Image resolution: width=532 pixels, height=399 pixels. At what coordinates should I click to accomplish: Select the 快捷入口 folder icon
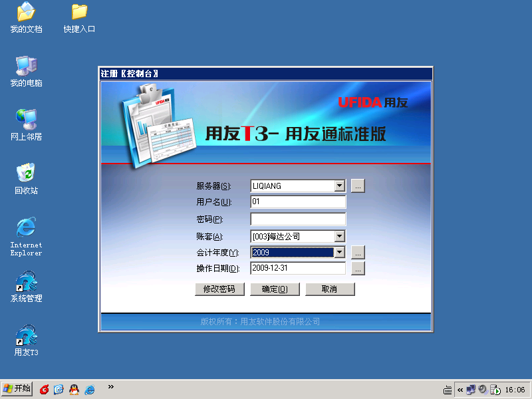click(79, 17)
